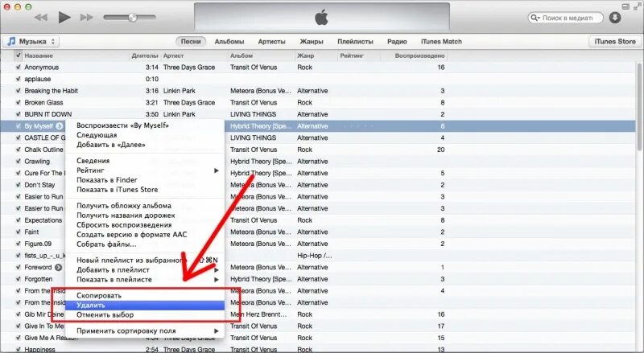Toggle the header select-all checkbox
644x353 pixels.
tap(18, 55)
